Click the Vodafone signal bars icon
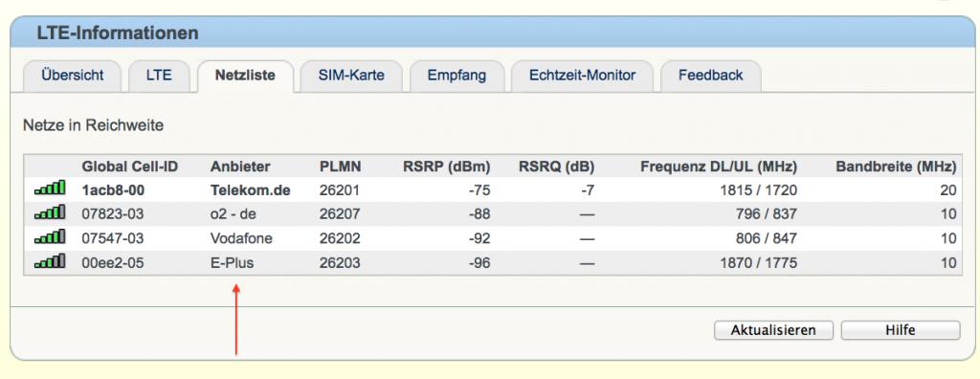Viewport: 980px width, 379px height. click(50, 237)
